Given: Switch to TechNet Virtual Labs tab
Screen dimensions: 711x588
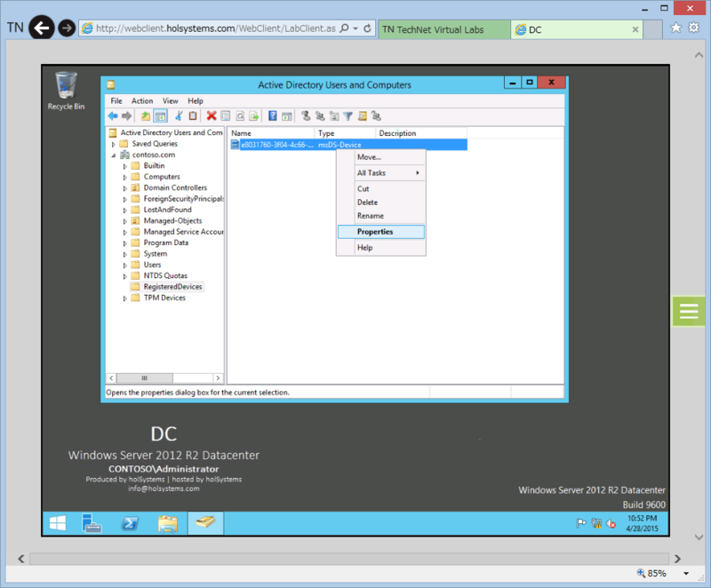Looking at the screenshot, I should click(x=443, y=29).
